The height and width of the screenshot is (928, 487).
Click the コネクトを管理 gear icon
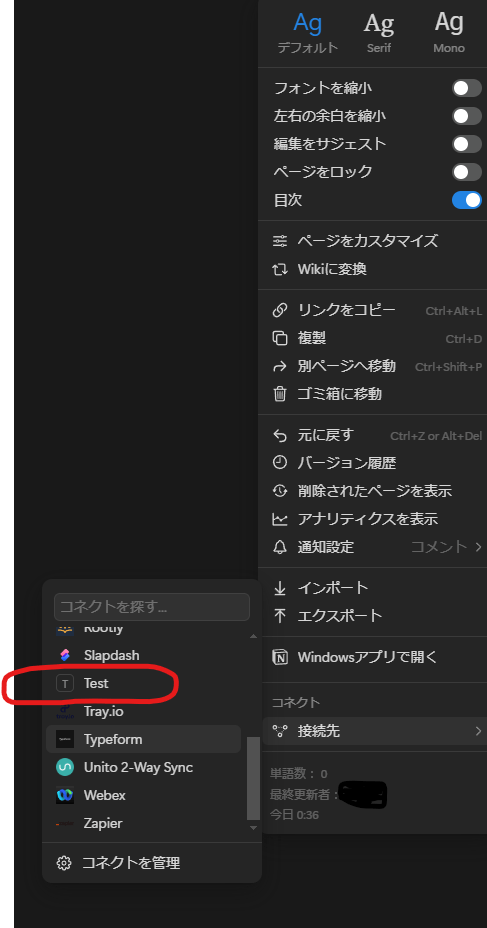coord(63,863)
